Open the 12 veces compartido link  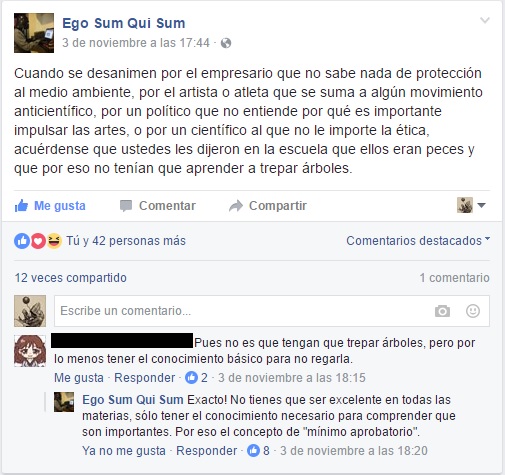(x=71, y=278)
